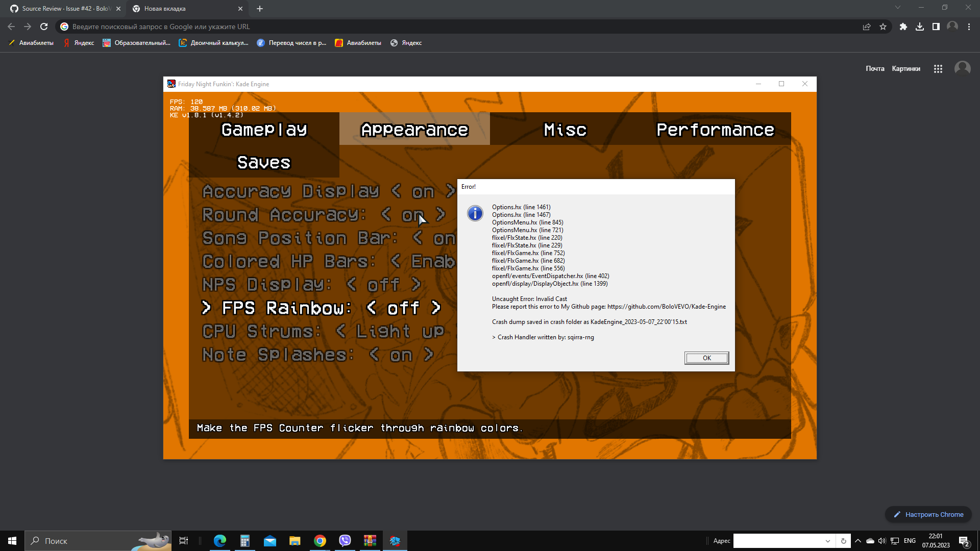This screenshot has height=551, width=980.
Task: Open the Performance options tab
Action: point(715,130)
